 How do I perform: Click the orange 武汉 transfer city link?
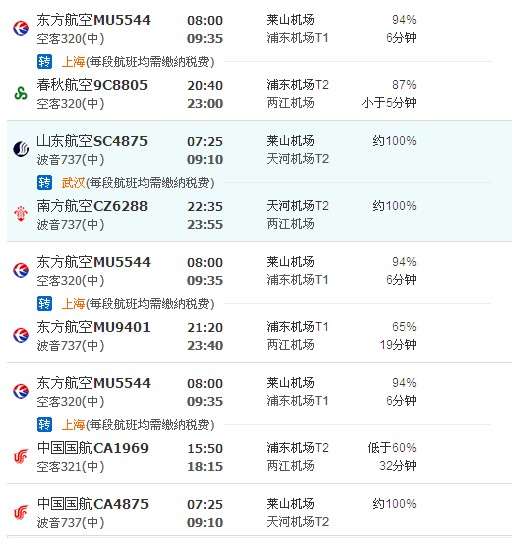click(x=73, y=183)
